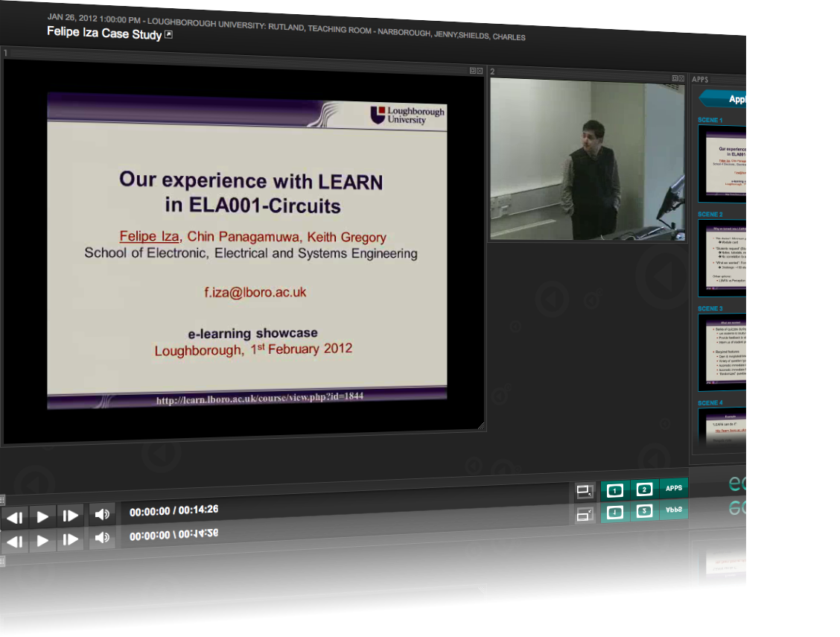Select the Scene 4 thumbnail

pos(722,428)
